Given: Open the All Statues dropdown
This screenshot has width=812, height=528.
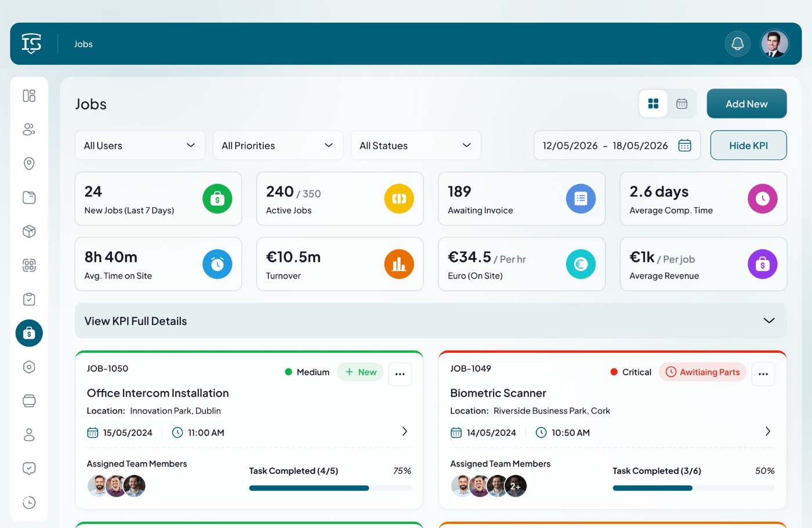Looking at the screenshot, I should tap(416, 145).
